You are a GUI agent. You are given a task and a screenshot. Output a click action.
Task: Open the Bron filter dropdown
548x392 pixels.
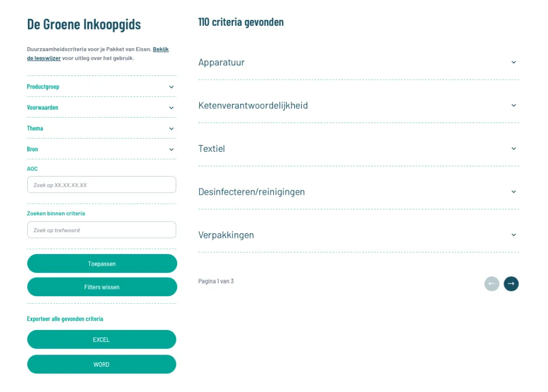pos(102,149)
